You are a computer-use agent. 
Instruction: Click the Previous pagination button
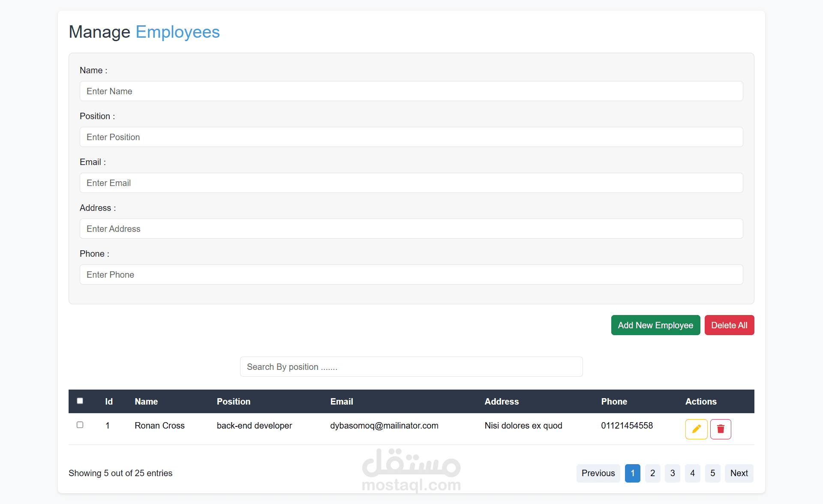[598, 473]
